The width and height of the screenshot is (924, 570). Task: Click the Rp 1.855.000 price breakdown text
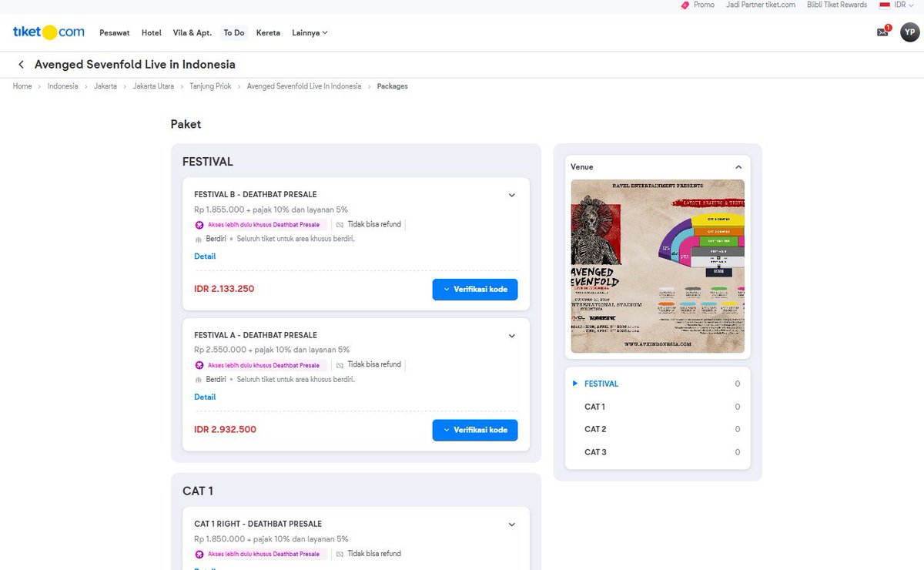(x=271, y=210)
